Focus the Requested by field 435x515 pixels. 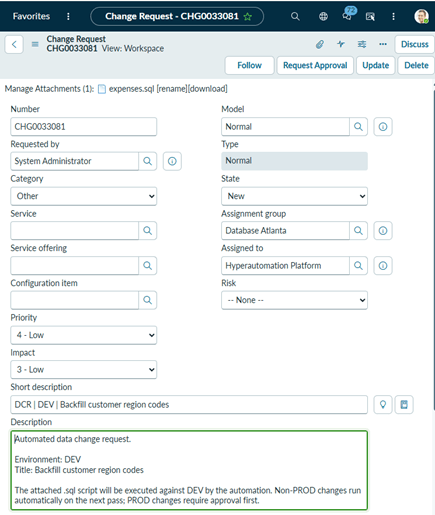click(75, 161)
